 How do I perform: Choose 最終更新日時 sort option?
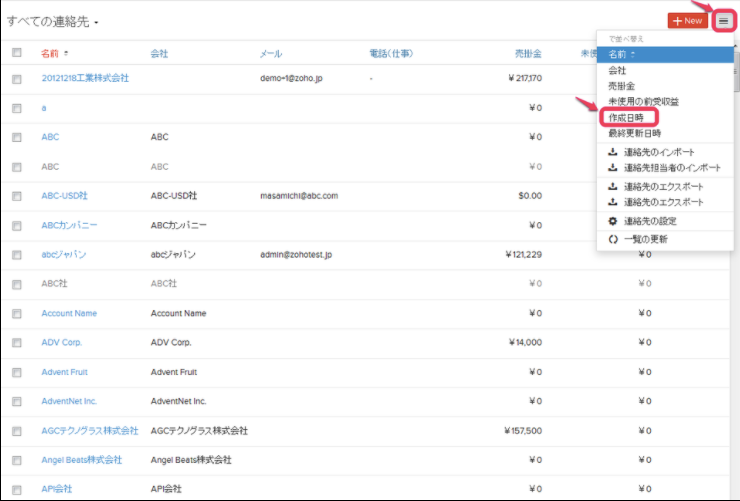tap(634, 132)
